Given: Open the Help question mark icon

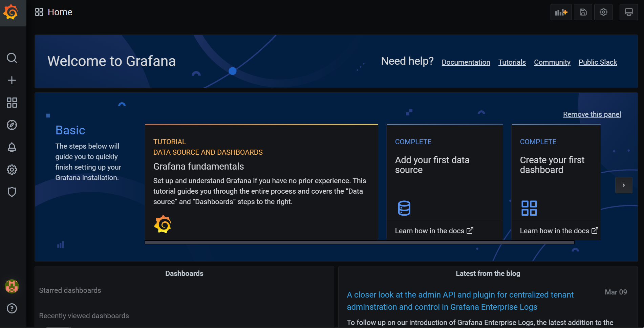Looking at the screenshot, I should pyautogui.click(x=12, y=308).
